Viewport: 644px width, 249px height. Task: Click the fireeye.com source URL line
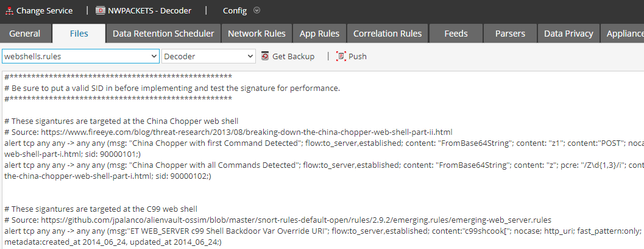click(228, 132)
